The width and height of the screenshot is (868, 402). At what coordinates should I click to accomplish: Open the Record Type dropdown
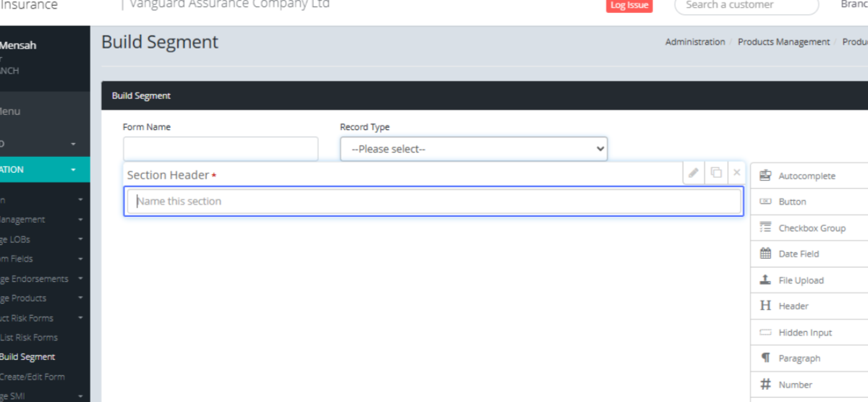[474, 149]
